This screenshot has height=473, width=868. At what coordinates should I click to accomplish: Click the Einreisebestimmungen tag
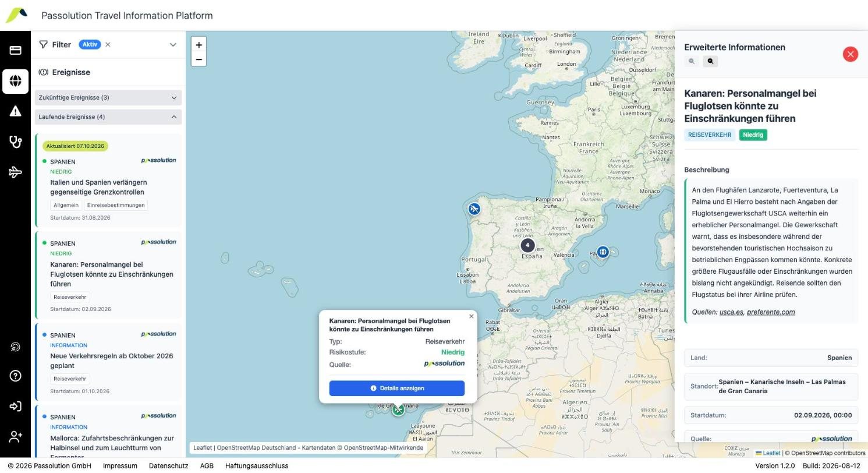(116, 205)
